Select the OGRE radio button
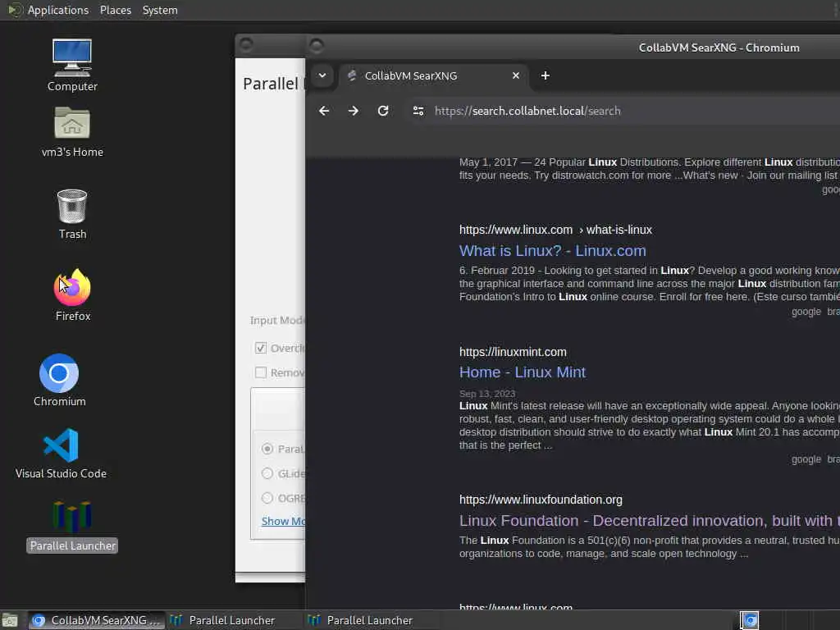Screen dimensions: 840x630 (267, 498)
